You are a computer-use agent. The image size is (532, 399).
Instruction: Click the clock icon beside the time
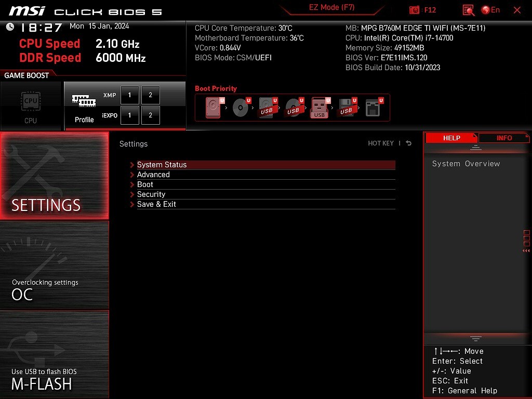point(10,27)
